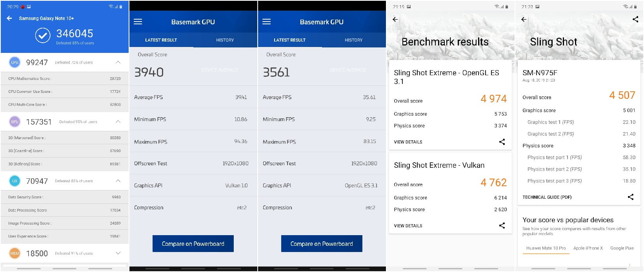
Task: Tap share icon next to Technical Guide
Action: 631,197
